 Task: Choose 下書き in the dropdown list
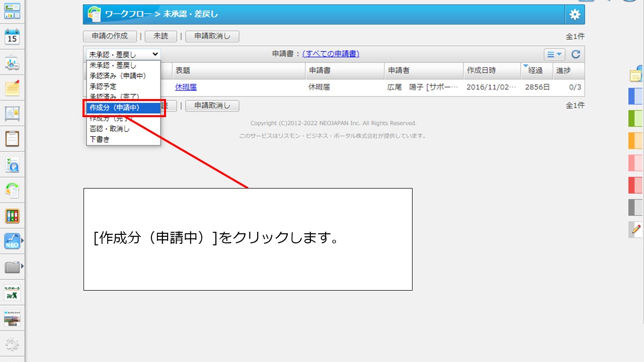pos(100,139)
